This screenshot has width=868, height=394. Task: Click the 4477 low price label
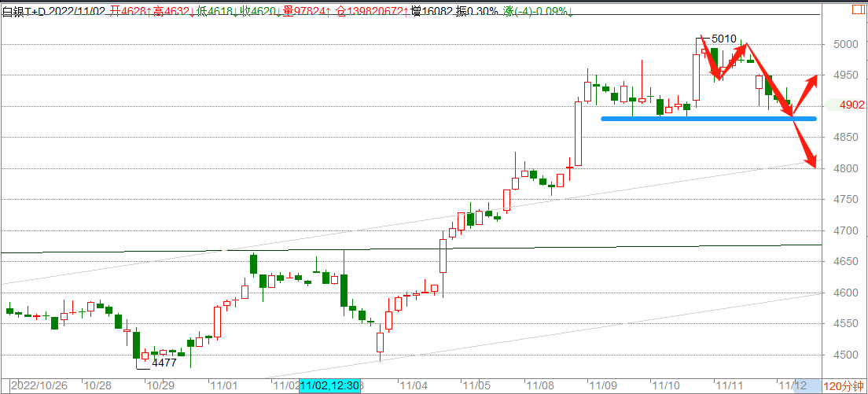(x=164, y=363)
